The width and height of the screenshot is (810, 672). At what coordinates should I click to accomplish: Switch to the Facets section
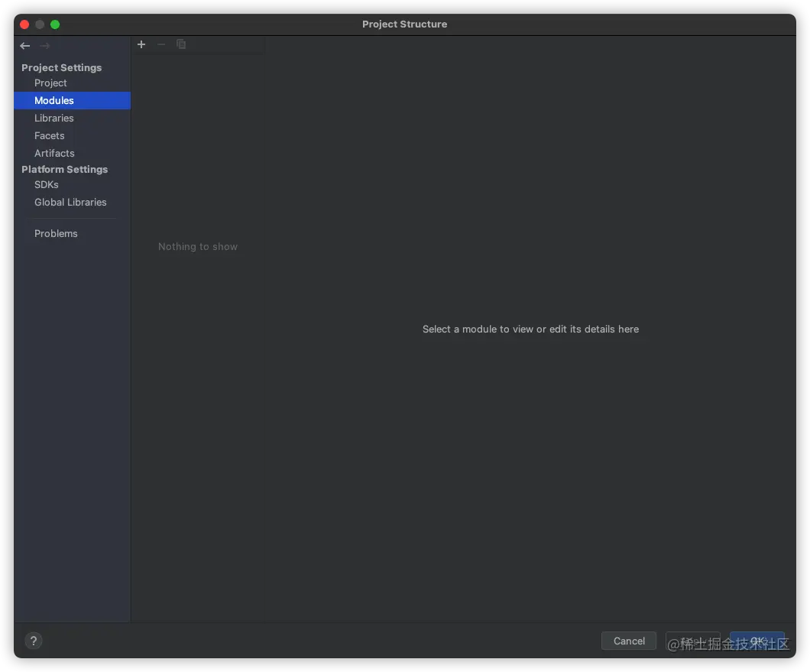point(50,135)
